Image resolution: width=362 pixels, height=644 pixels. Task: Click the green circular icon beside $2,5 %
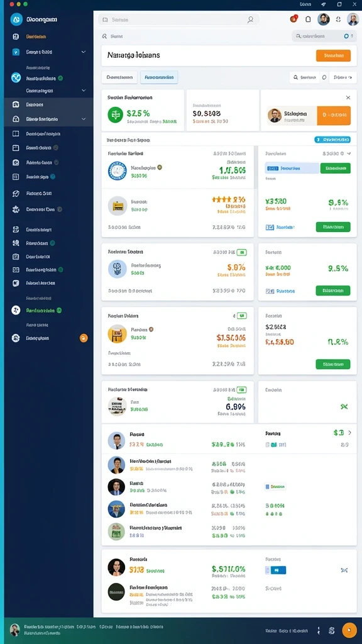[x=115, y=114]
